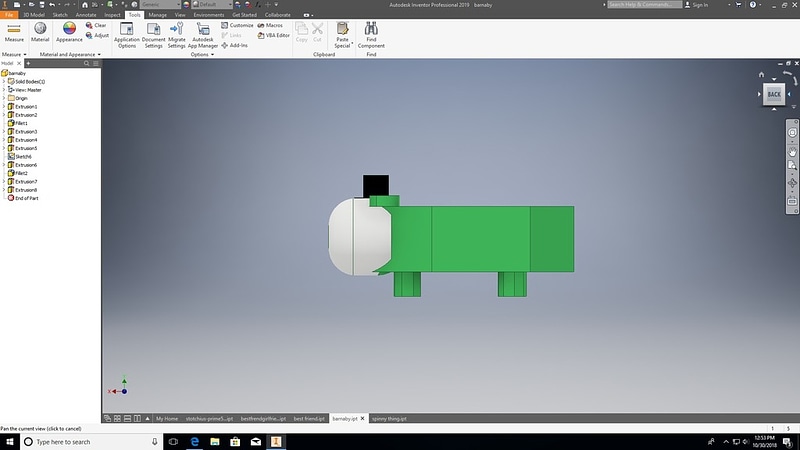Click the Open file icon in quick access toolbar

tap(31, 5)
